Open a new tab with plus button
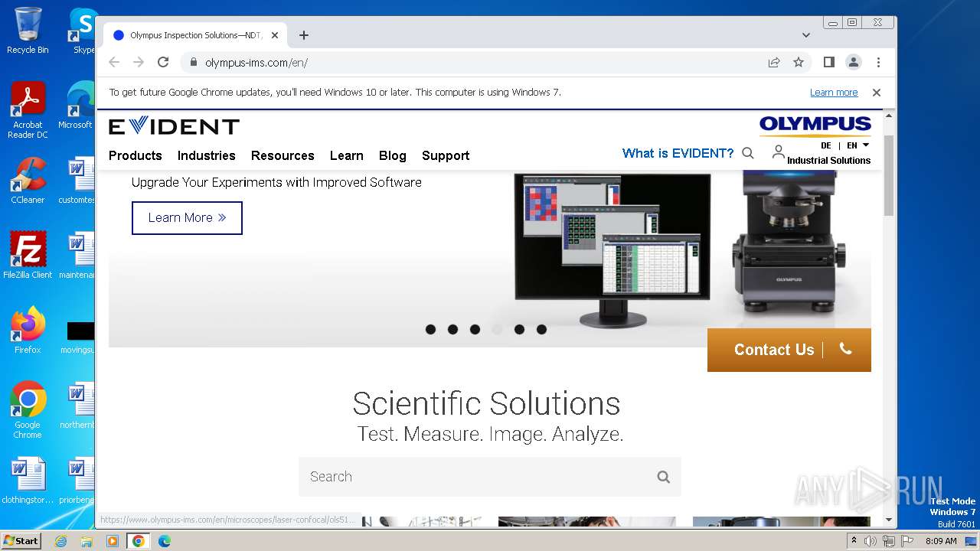 [x=304, y=35]
